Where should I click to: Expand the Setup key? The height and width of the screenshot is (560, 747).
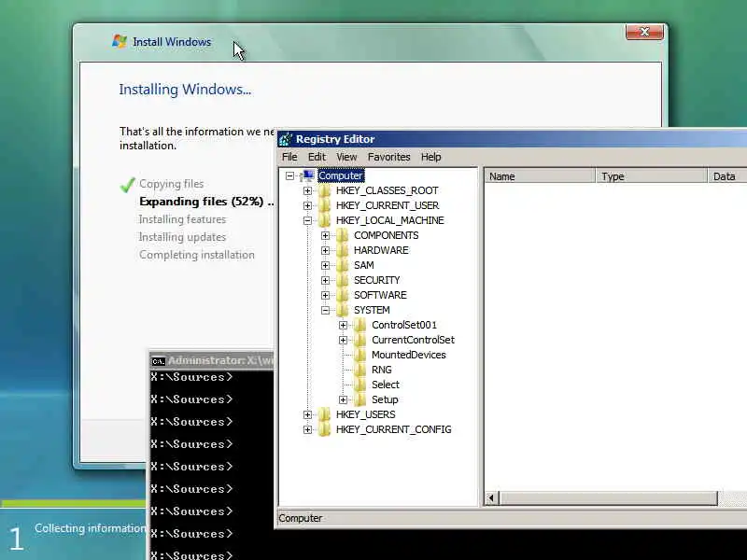[x=343, y=399]
